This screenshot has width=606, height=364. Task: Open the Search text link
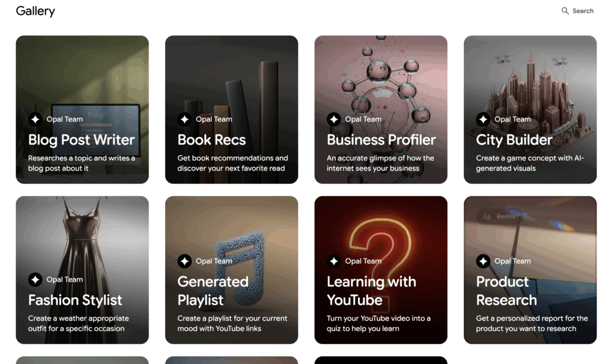pos(583,11)
